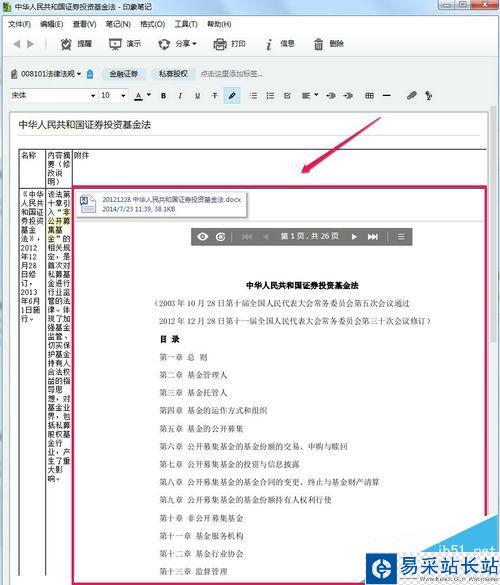This screenshot has width=500, height=585.
Task: Open the 帮助(H) menu
Action: (x=219, y=24)
